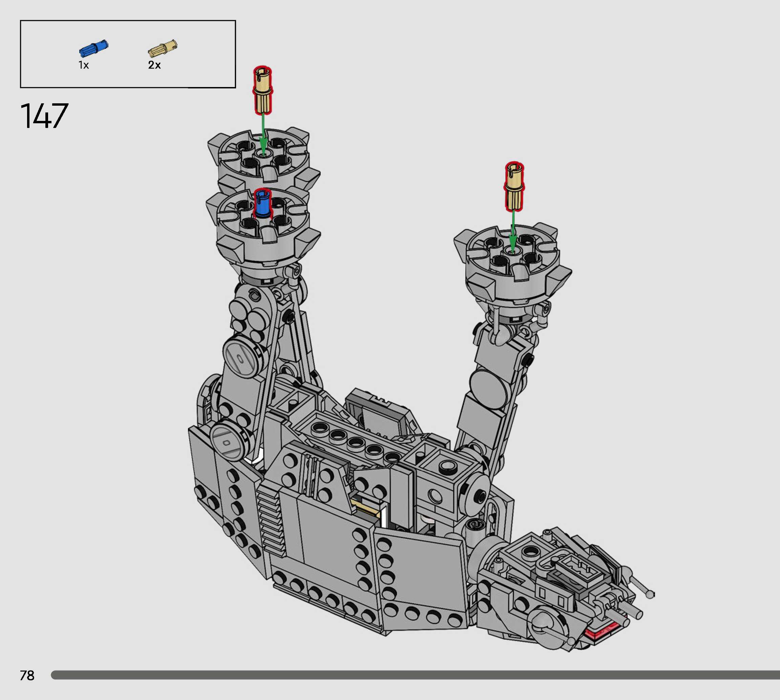Click the 1x quantity label
The width and height of the screenshot is (780, 700).
point(83,65)
